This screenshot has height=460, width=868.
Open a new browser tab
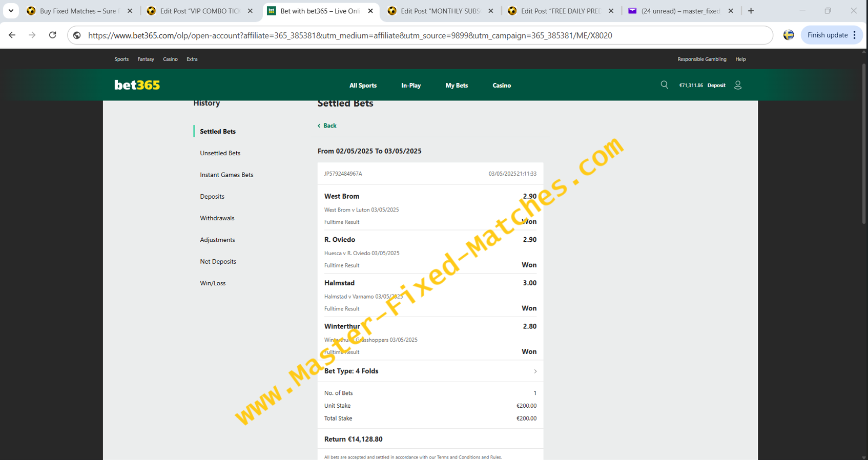(x=751, y=11)
